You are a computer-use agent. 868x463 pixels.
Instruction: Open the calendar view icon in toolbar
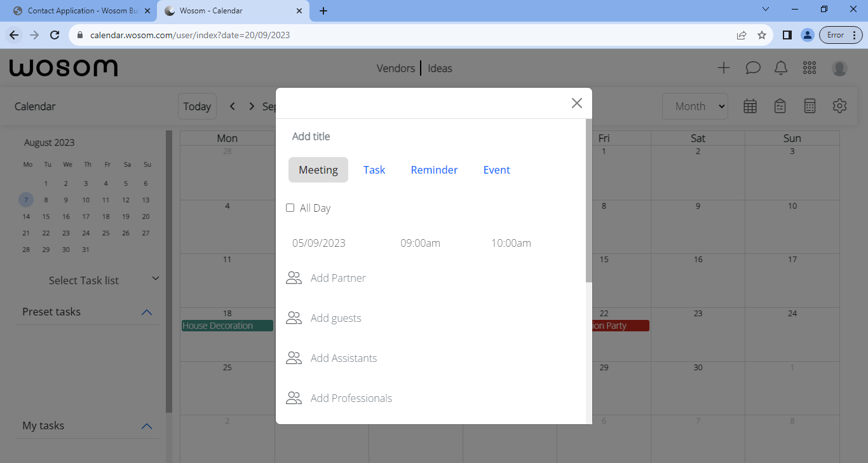click(750, 106)
